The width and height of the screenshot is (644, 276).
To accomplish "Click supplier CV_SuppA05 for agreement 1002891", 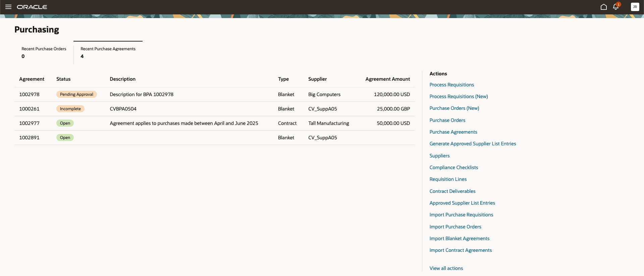I will coord(323,138).
